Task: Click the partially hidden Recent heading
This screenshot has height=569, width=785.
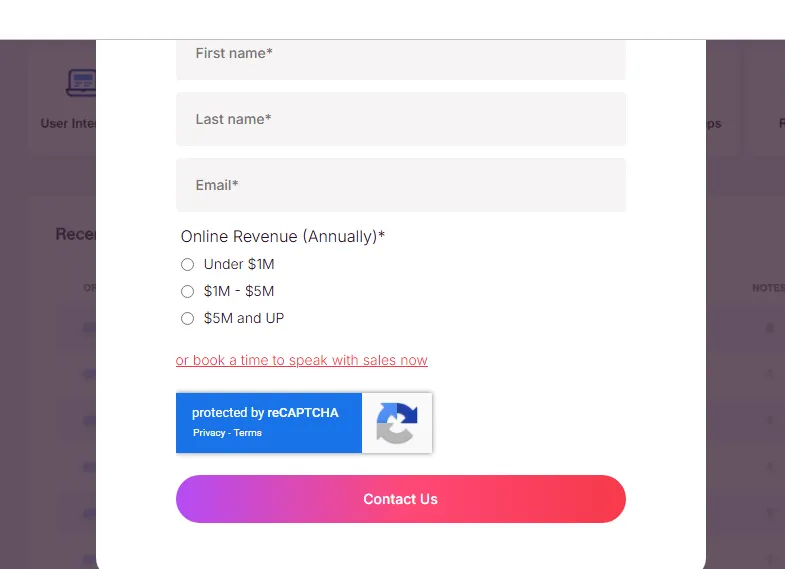Action: tap(75, 234)
